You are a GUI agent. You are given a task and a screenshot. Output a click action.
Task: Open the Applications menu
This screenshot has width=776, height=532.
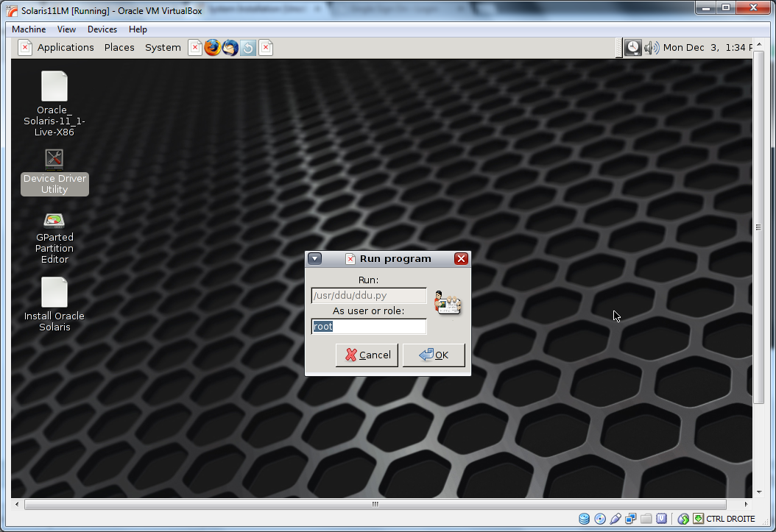[66, 48]
